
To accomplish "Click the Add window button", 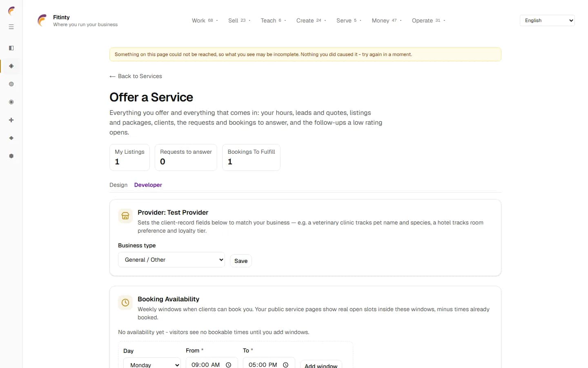I will (x=321, y=365).
